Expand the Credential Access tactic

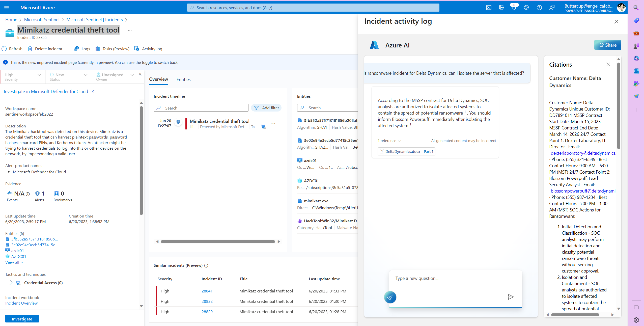(11, 282)
